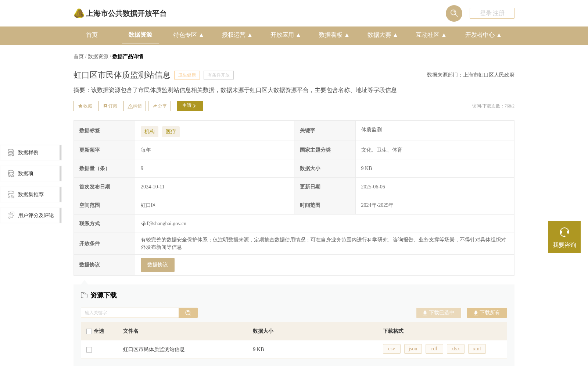This screenshot has height=368, width=588.
Task: Click the update date 2025-06-06
Action: pos(373,187)
